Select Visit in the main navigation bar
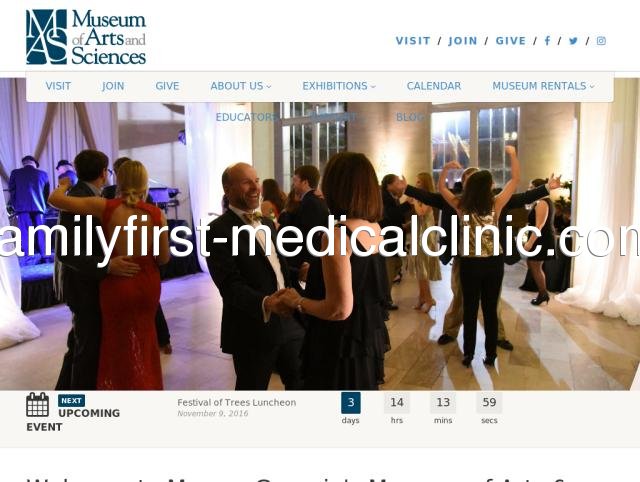This screenshot has height=482, width=640. point(58,86)
